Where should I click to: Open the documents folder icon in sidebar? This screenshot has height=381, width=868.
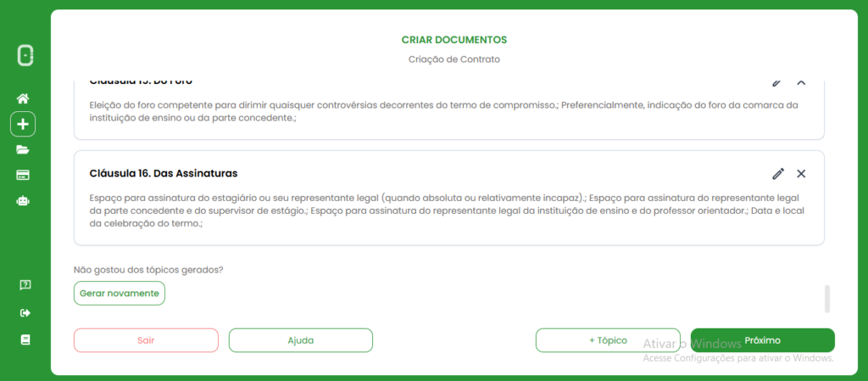coord(24,149)
